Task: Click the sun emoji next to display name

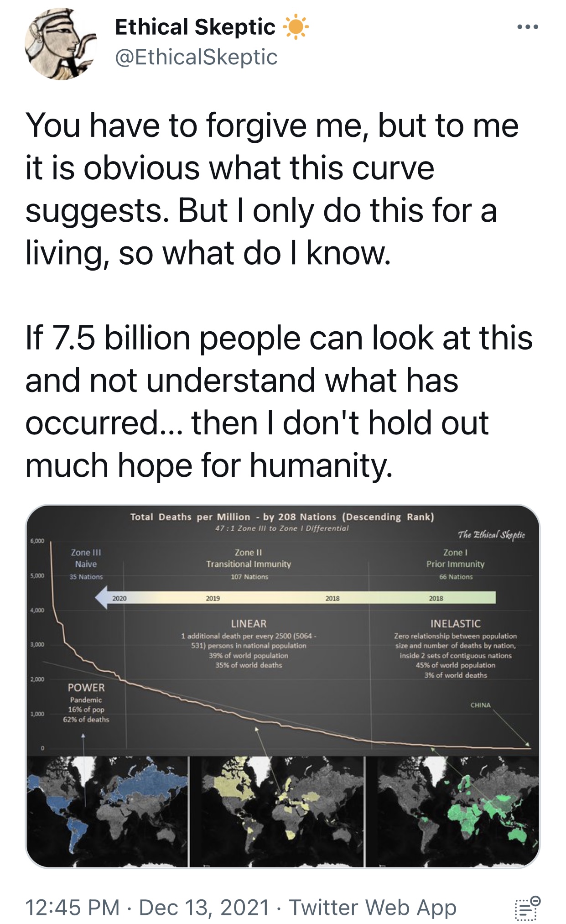Action: [x=296, y=27]
